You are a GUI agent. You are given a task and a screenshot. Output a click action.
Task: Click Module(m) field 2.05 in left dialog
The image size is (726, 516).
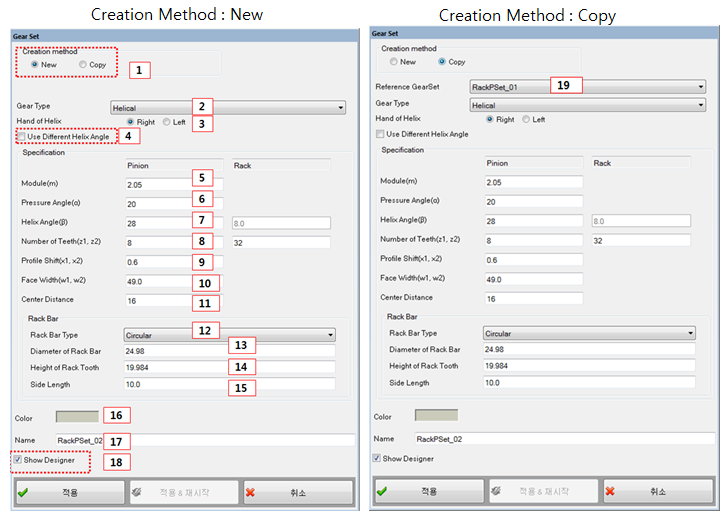tap(174, 184)
